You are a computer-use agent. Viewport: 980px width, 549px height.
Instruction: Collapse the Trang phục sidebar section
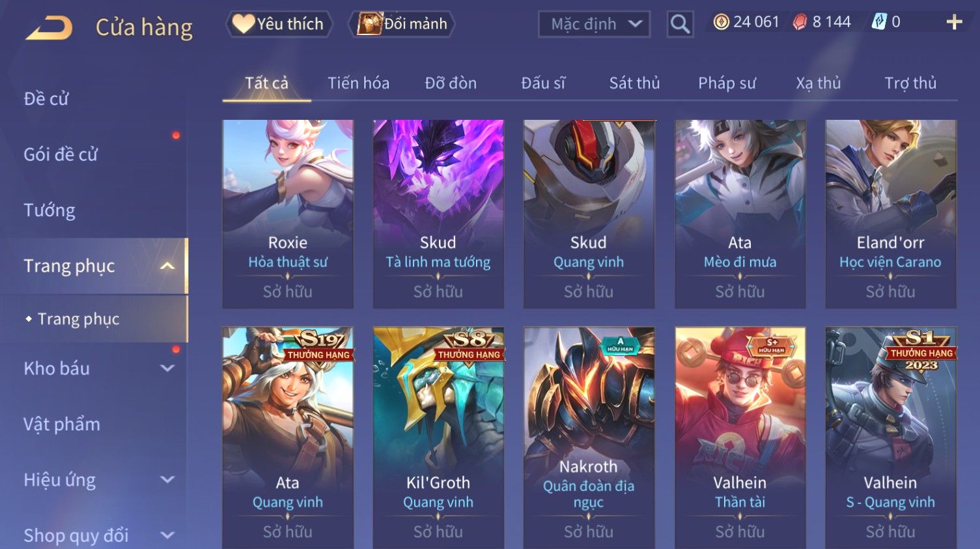coord(167,266)
